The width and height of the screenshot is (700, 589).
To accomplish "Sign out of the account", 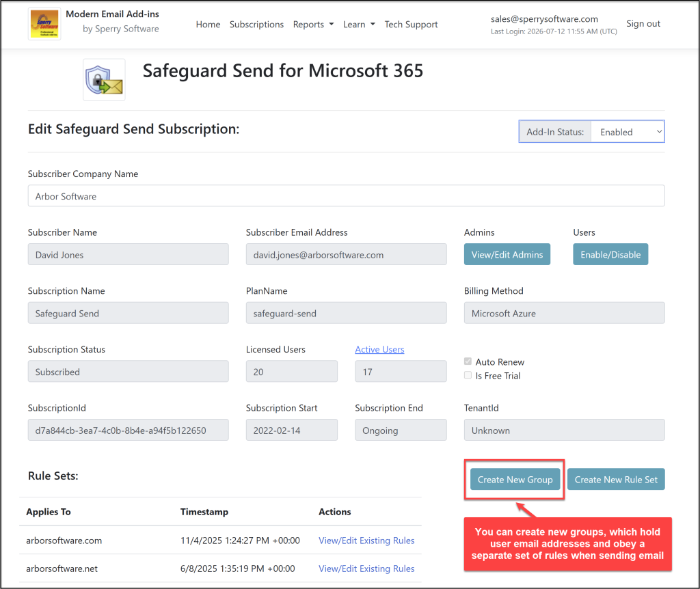I will click(643, 24).
